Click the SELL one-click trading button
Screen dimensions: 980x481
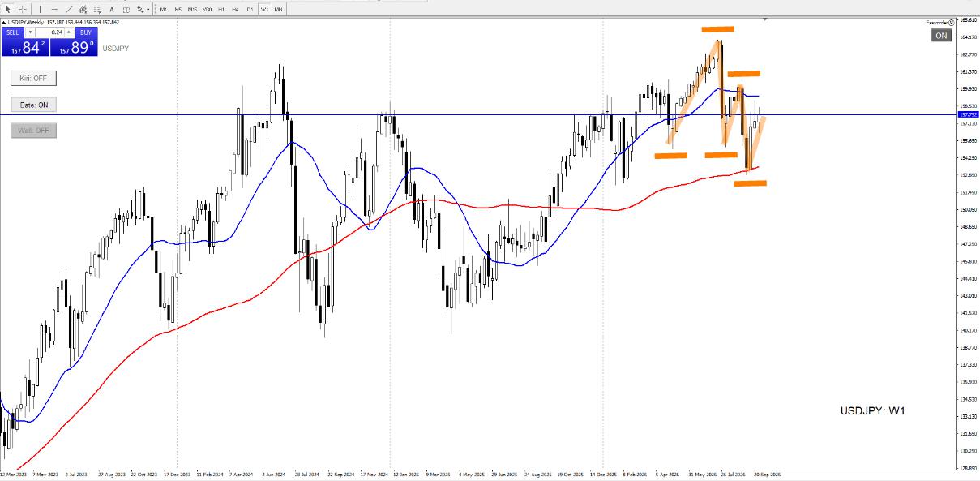tap(12, 32)
